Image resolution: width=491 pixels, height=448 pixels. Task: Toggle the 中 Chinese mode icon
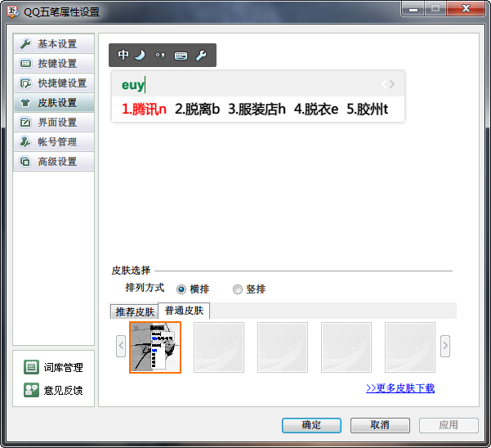pos(123,55)
